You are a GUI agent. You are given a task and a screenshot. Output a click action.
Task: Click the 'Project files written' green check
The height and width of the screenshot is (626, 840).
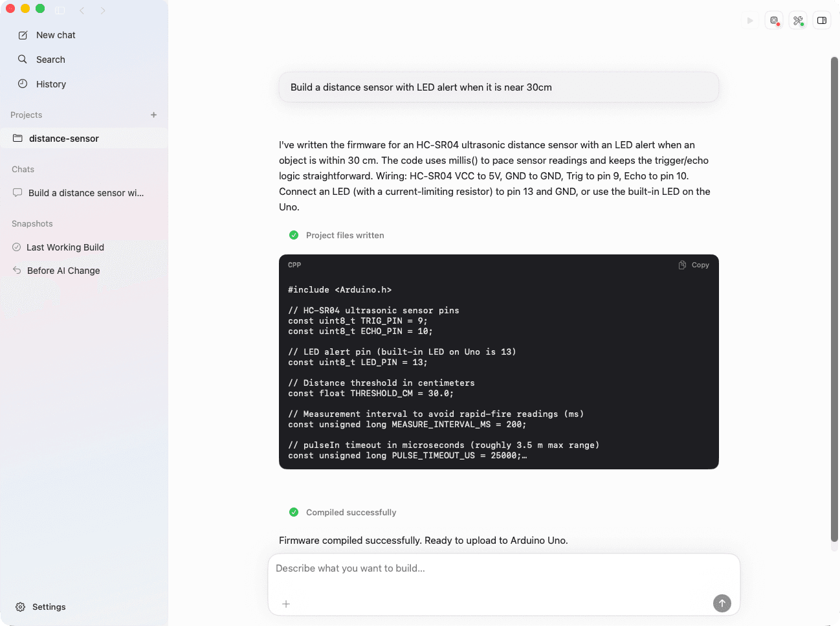[294, 235]
